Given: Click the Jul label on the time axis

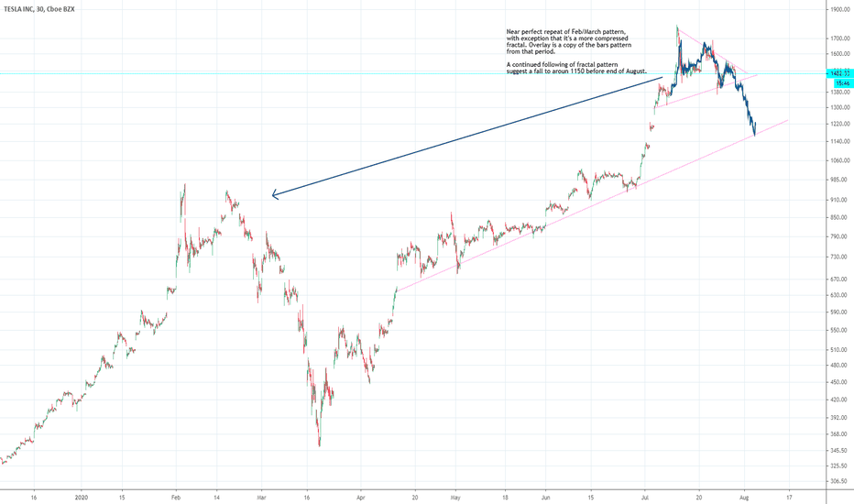Looking at the screenshot, I should click(645, 498).
